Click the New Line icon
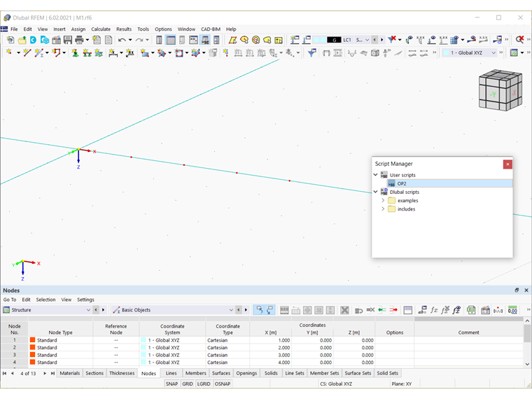 pyautogui.click(x=27, y=52)
